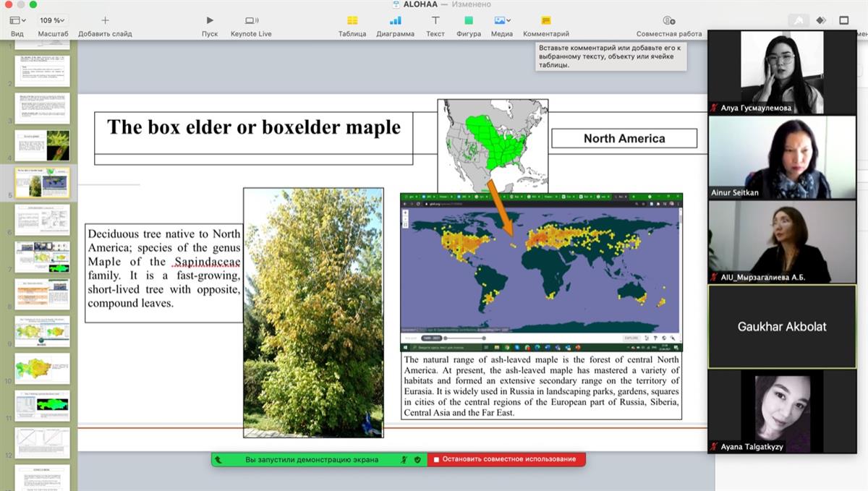This screenshot has height=491, width=868.
Task: Insert a shape via Фигура icon
Action: click(469, 21)
